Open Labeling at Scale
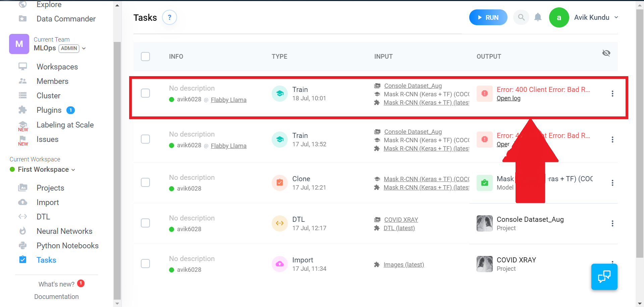The width and height of the screenshot is (644, 307). tap(65, 125)
